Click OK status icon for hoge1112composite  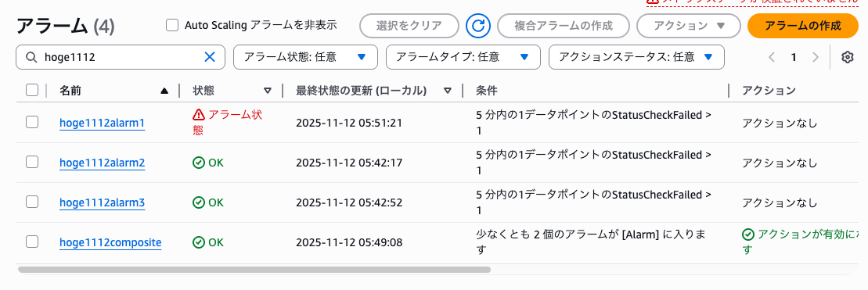coord(198,242)
